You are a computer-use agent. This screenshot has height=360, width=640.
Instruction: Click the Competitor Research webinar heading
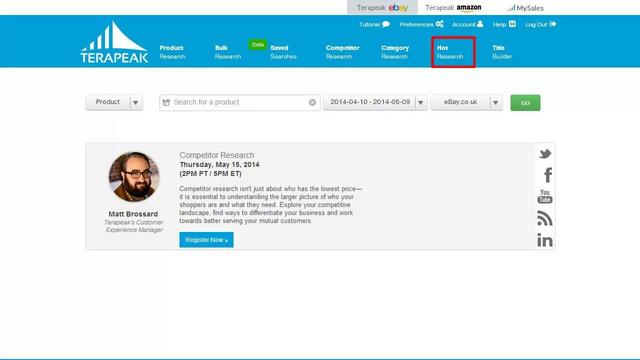pos(217,155)
